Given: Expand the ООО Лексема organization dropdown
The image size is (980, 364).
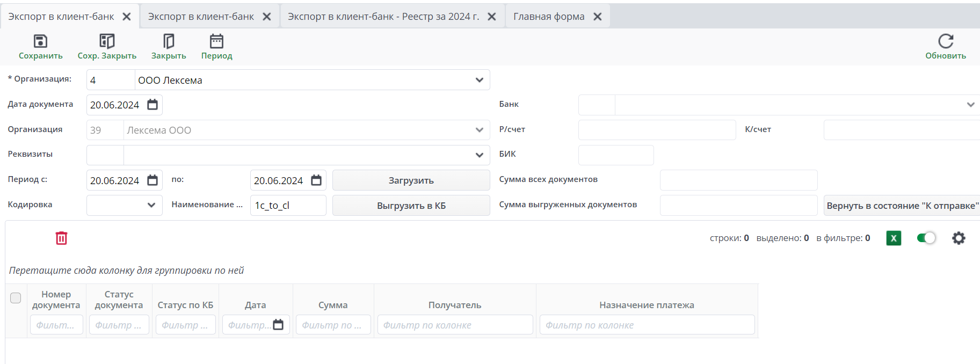Looking at the screenshot, I should tap(479, 80).
